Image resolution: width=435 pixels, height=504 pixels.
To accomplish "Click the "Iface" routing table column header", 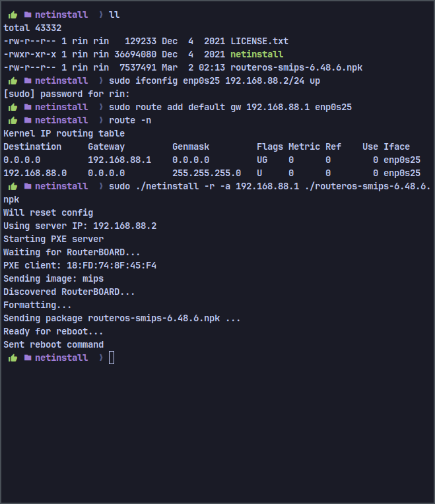I will [397, 146].
